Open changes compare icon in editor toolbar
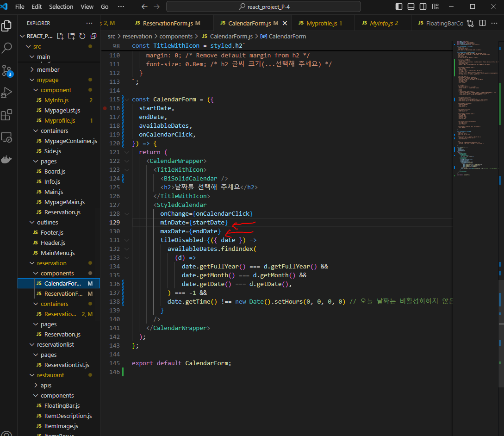 pos(470,23)
